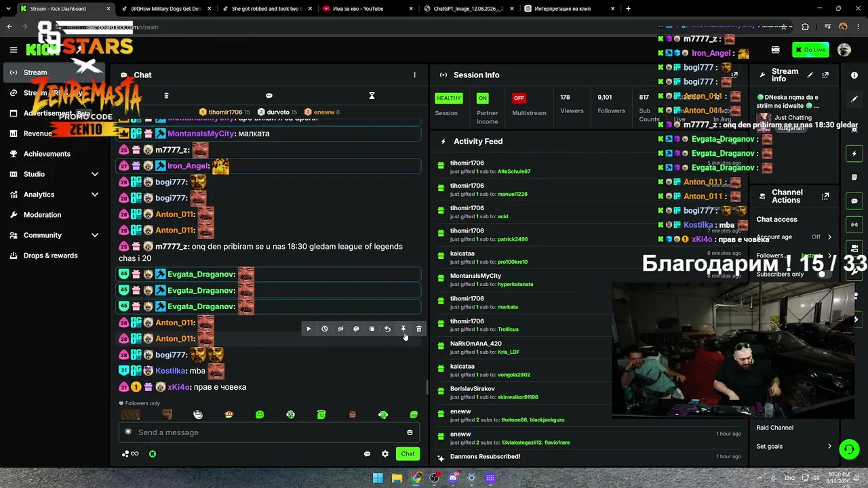Open the hamburger navigation menu
Viewport: 868px width, 488px height.
tap(13, 49)
